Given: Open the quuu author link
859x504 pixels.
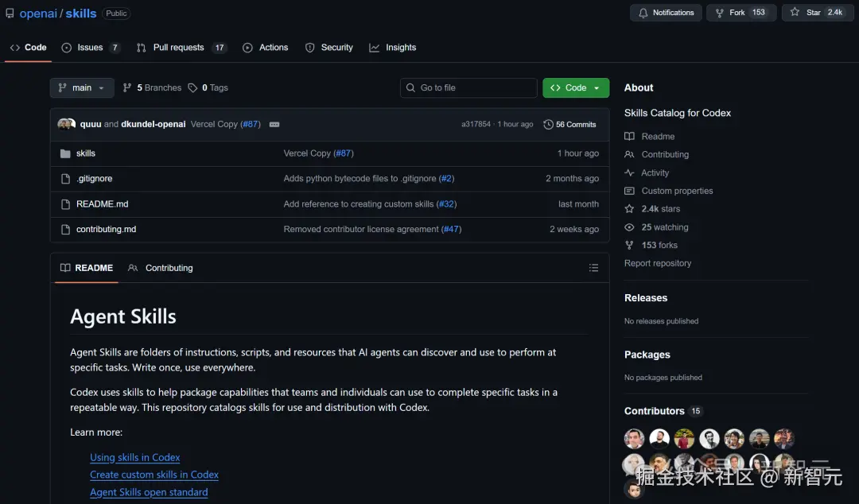Looking at the screenshot, I should (91, 124).
